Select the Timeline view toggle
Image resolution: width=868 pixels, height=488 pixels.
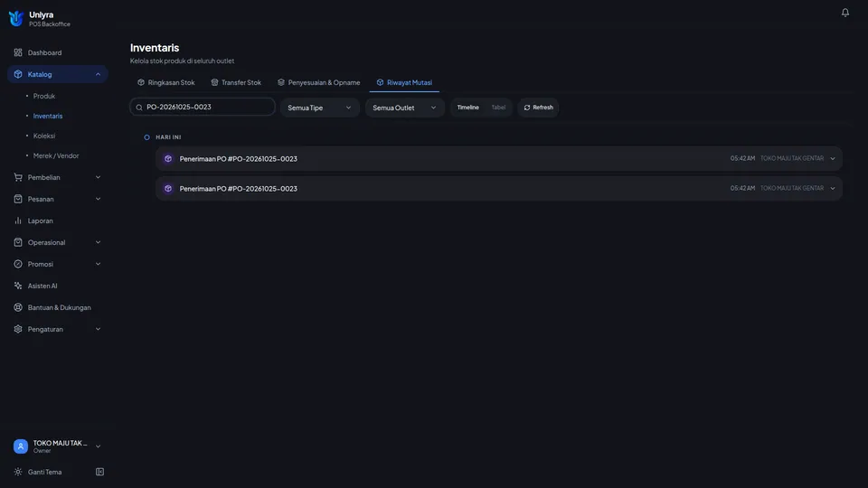(467, 108)
